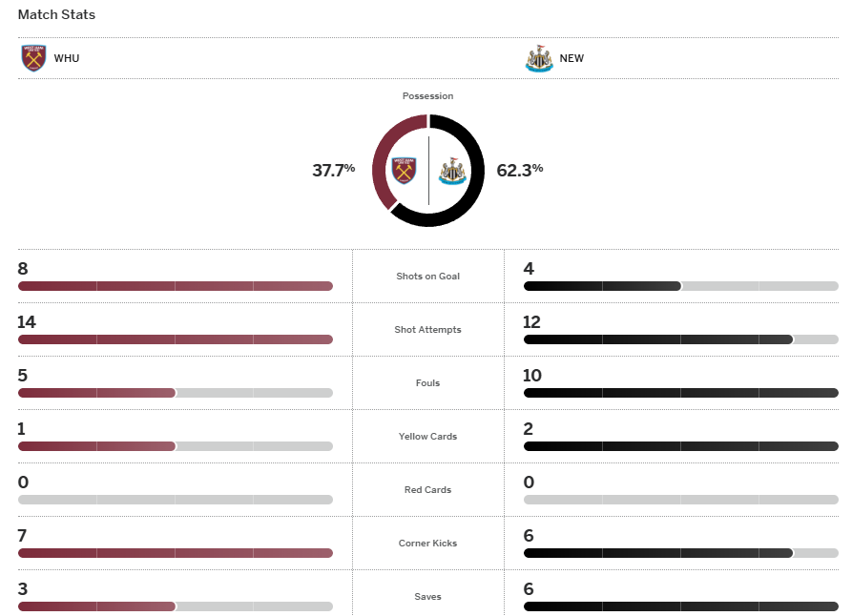Click West Ham's Shots on Goal bar
The height and width of the screenshot is (616, 852).
point(175,286)
